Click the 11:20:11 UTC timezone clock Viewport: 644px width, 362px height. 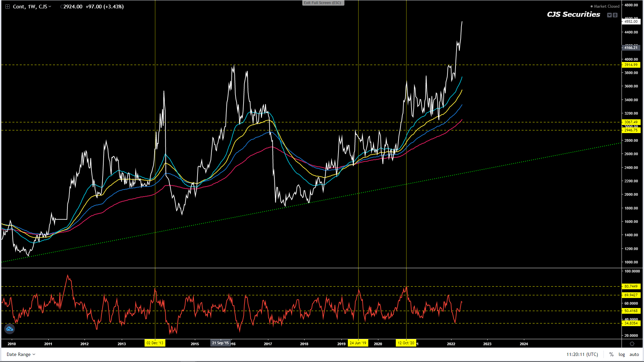pyautogui.click(x=582, y=354)
